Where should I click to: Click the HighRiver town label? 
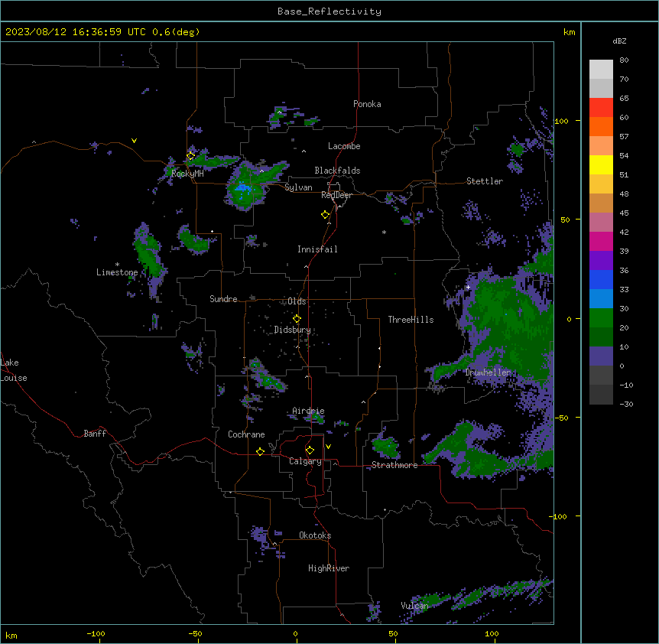point(329,568)
